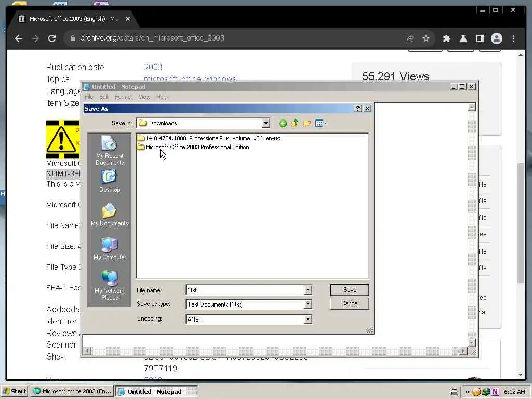This screenshot has width=532, height=399.
Task: Open Notepad's View menu
Action: (x=144, y=97)
